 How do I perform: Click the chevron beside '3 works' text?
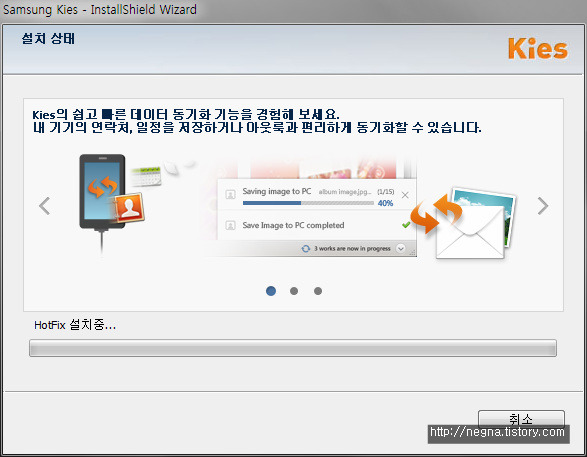point(401,249)
